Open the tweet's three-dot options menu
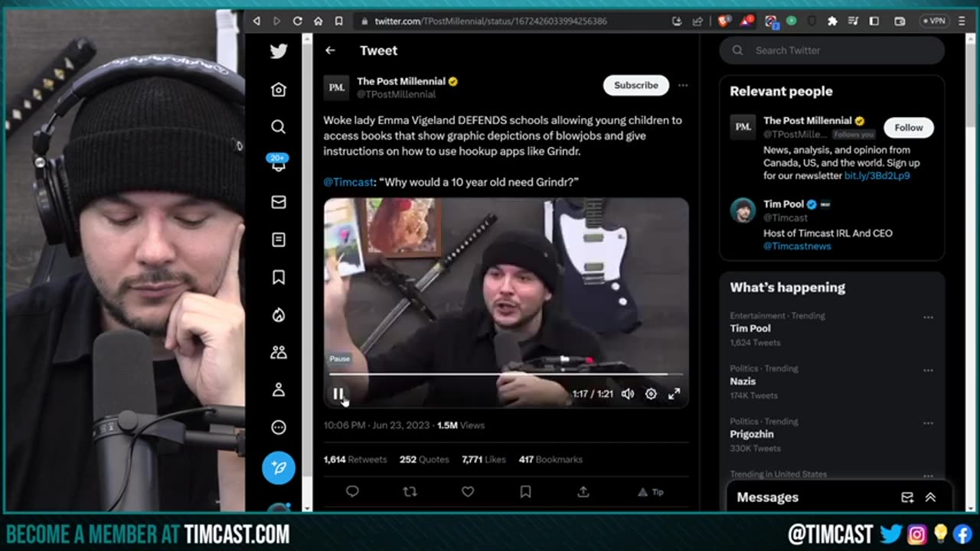 click(x=683, y=85)
